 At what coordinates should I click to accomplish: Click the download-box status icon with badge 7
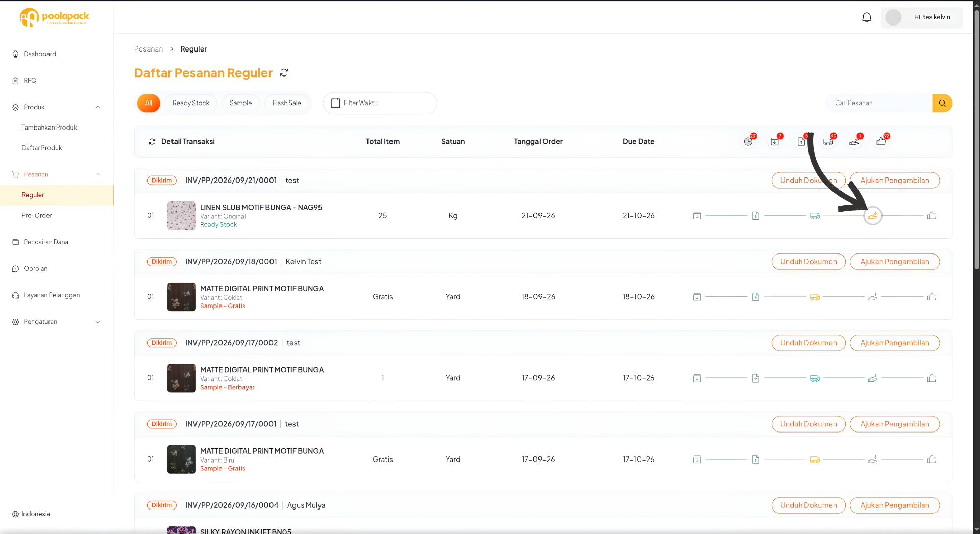pyautogui.click(x=775, y=142)
